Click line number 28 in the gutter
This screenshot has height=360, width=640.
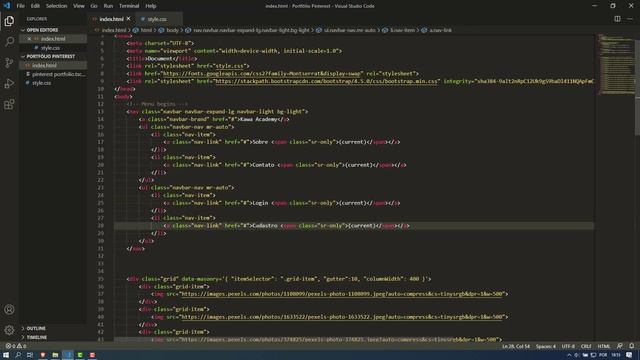click(101, 225)
